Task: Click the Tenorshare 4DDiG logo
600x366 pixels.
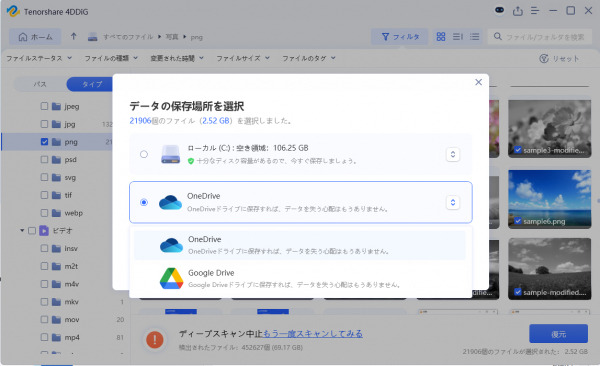Action: (13, 11)
